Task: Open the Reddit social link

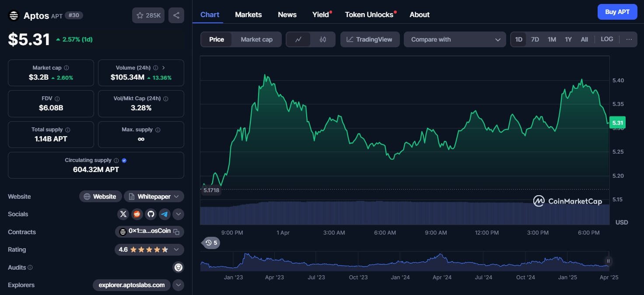Action: click(x=137, y=214)
